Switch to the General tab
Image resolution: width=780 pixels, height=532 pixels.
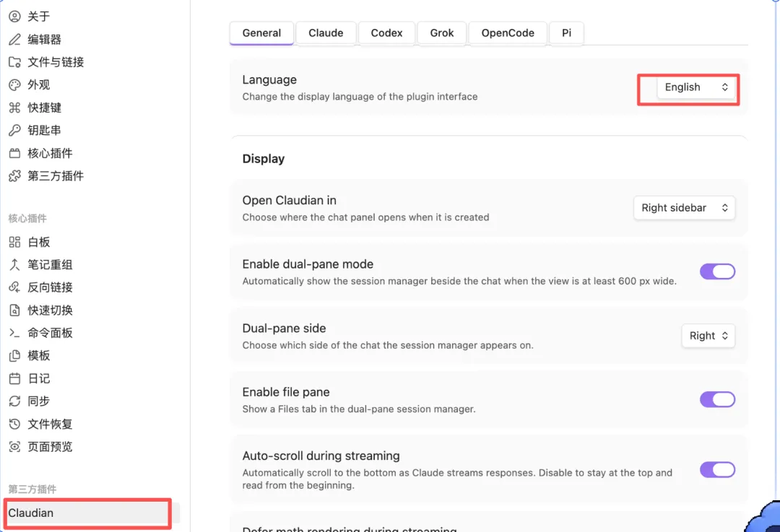coord(261,32)
